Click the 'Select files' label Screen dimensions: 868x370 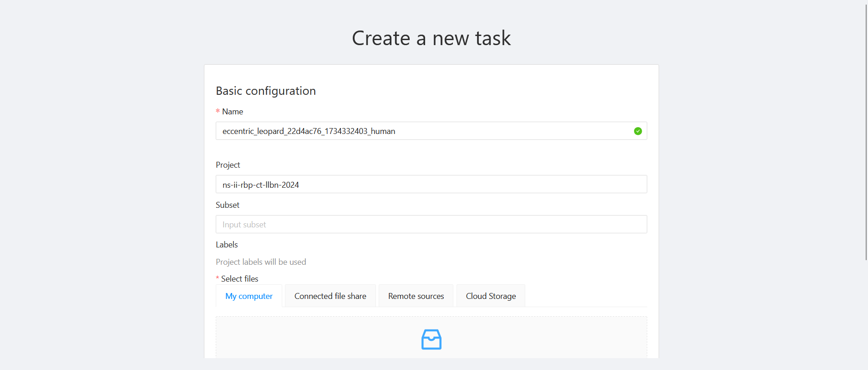[x=240, y=279]
